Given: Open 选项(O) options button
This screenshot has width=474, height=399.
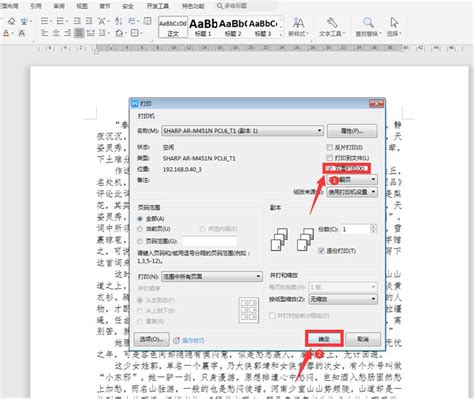Looking at the screenshot, I should [x=152, y=339].
